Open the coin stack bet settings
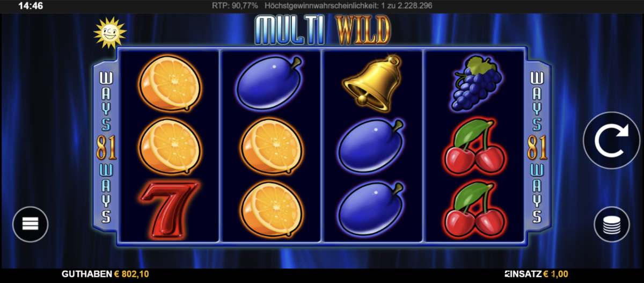Screen dimensions: 644x283 pyautogui.click(x=611, y=224)
